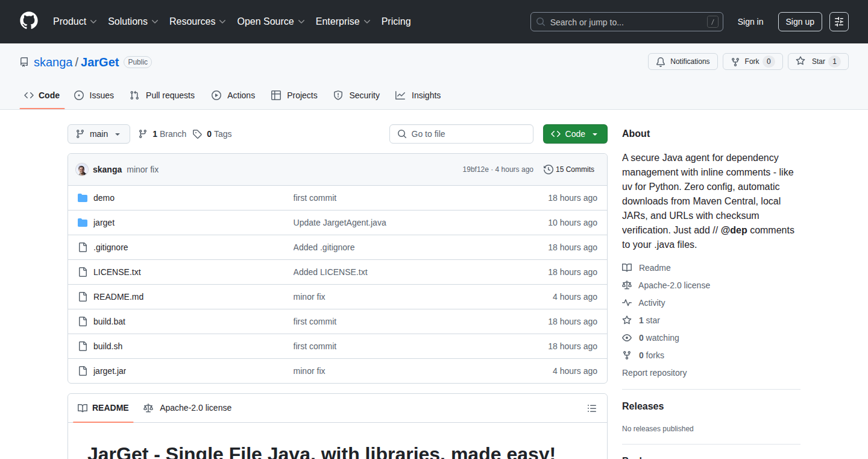Click the Search or jump to field
This screenshot has width=868, height=459.
click(x=627, y=22)
